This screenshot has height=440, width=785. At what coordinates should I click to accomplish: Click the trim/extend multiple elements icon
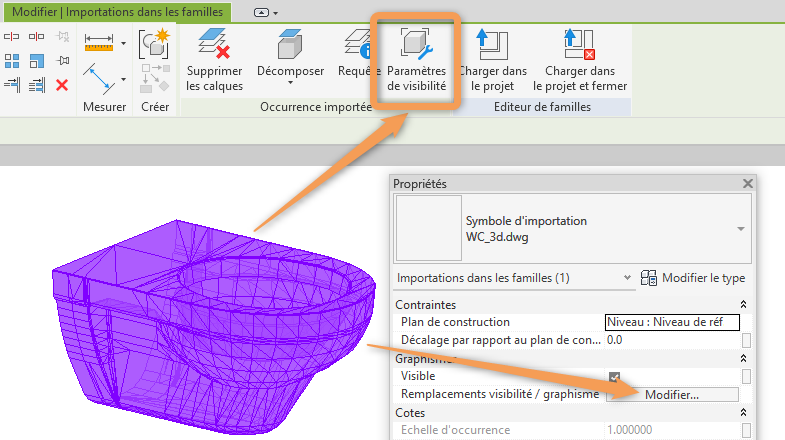point(37,85)
